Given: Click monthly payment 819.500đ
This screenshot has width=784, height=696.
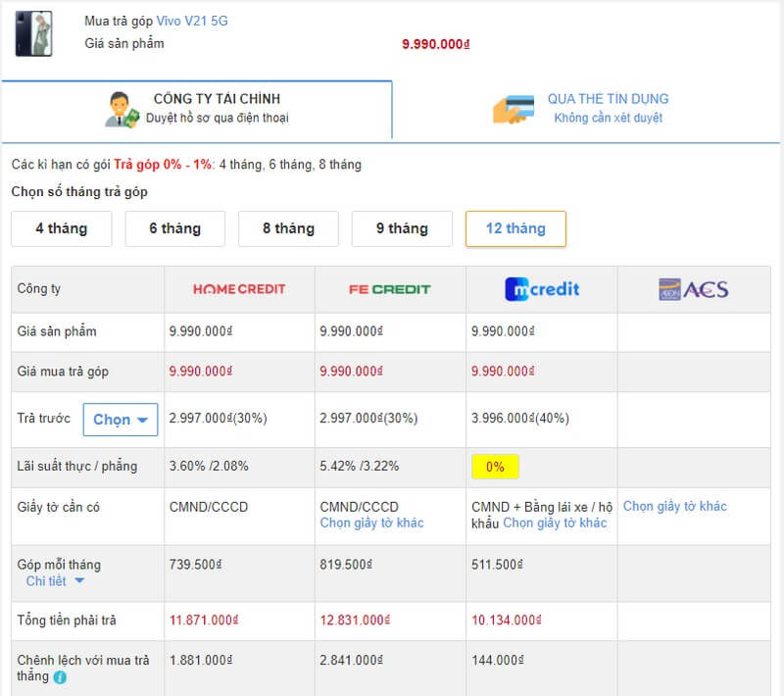Looking at the screenshot, I should 346,565.
